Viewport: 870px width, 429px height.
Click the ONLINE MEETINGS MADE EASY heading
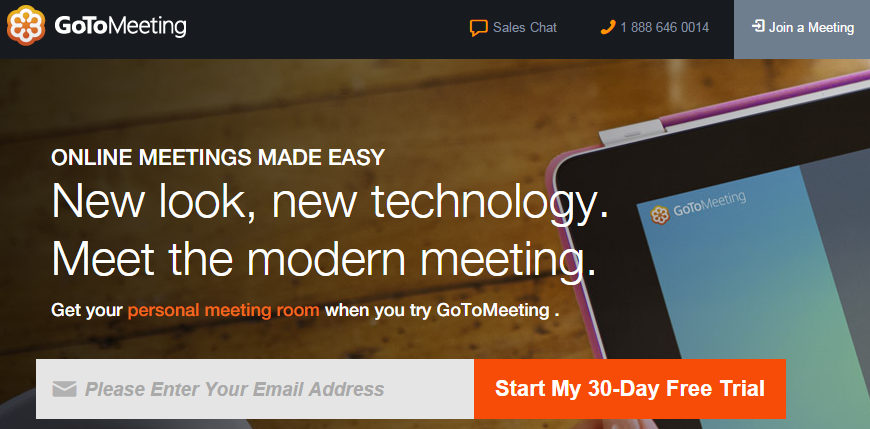218,158
